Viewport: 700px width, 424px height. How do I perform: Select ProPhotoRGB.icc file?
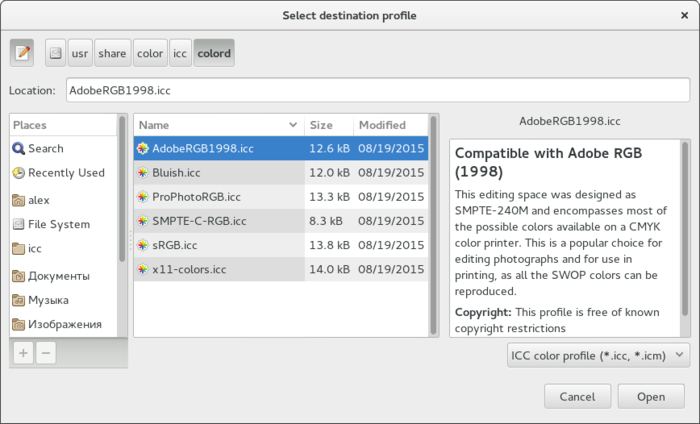281,196
